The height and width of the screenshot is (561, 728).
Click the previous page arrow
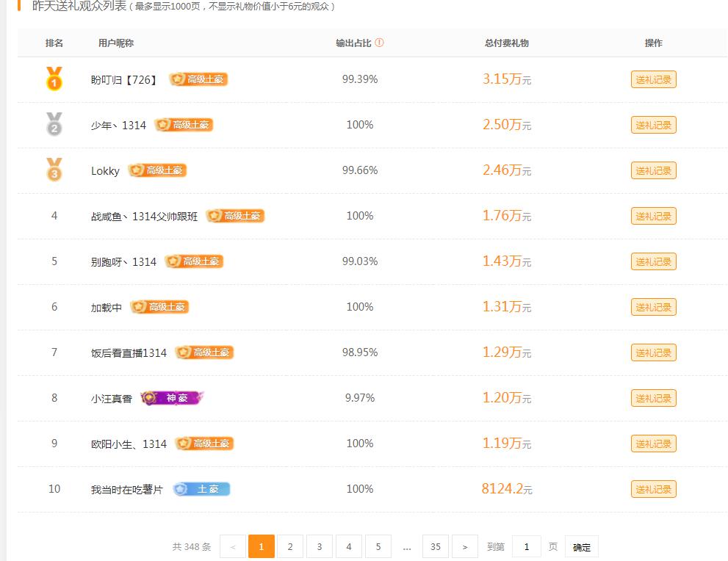click(233, 546)
